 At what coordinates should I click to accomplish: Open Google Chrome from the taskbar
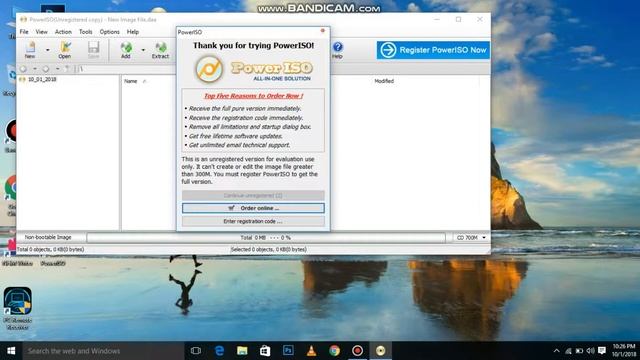[334, 351]
